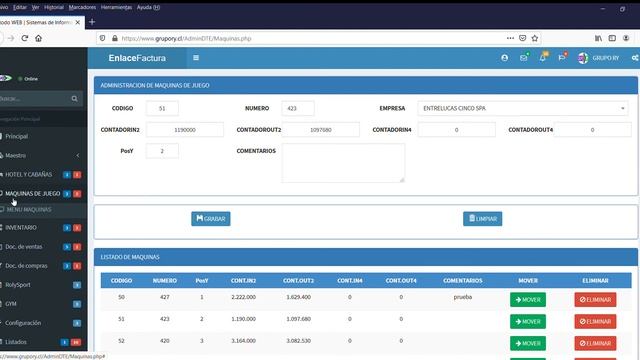Open the EMPRESA dropdown
This screenshot has height=360, width=640.
(522, 108)
